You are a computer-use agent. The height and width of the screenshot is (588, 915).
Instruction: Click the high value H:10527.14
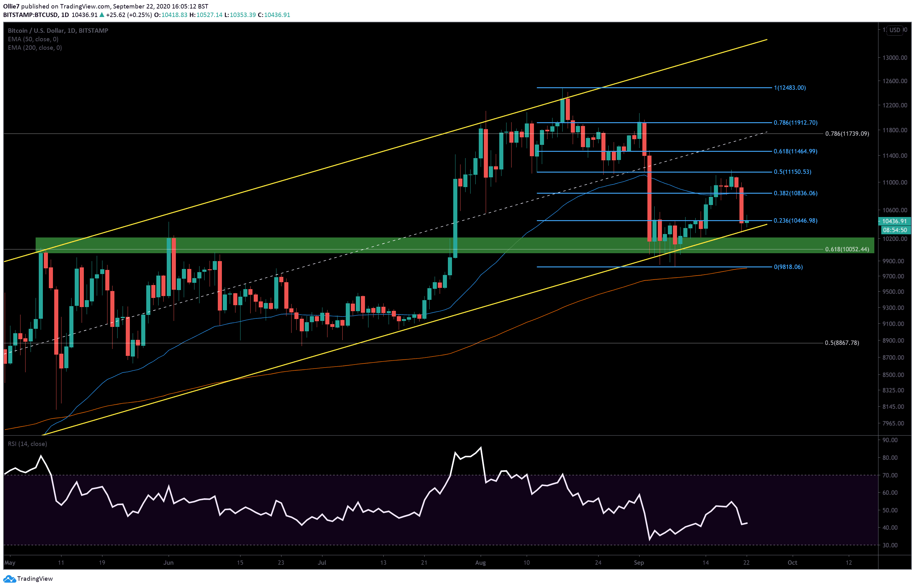tap(206, 15)
